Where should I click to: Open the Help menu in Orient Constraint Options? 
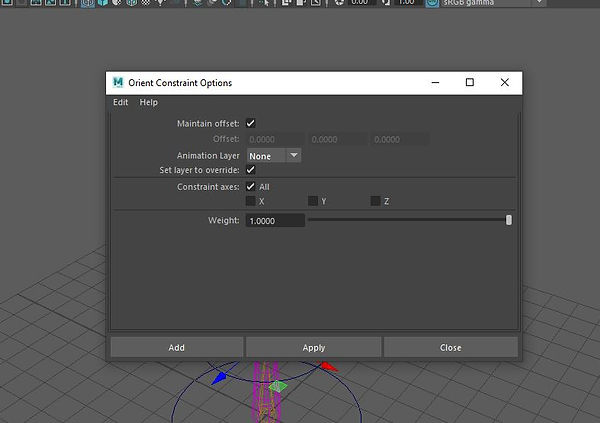tap(148, 102)
